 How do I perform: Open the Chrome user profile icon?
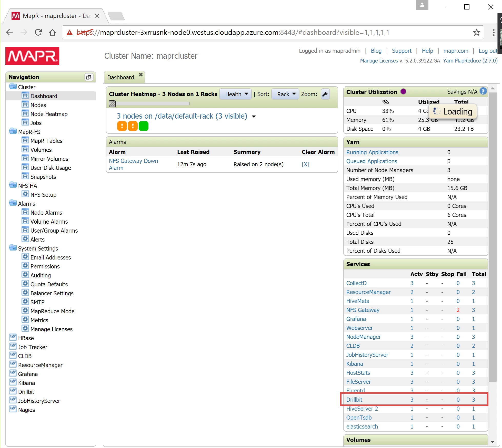coord(422,5)
